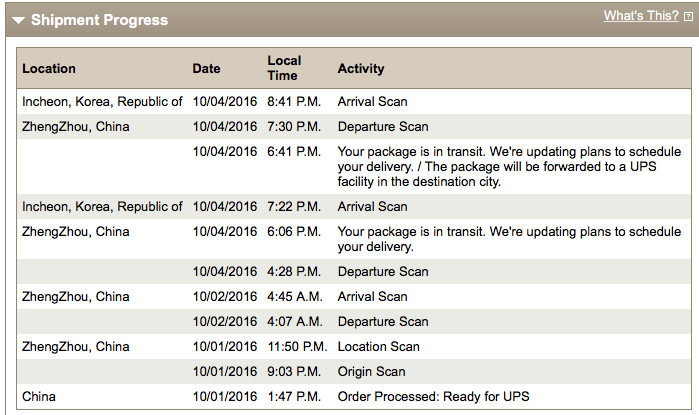
Task: Select the 4:28 P.M. Departure Scan row
Action: coord(354,271)
